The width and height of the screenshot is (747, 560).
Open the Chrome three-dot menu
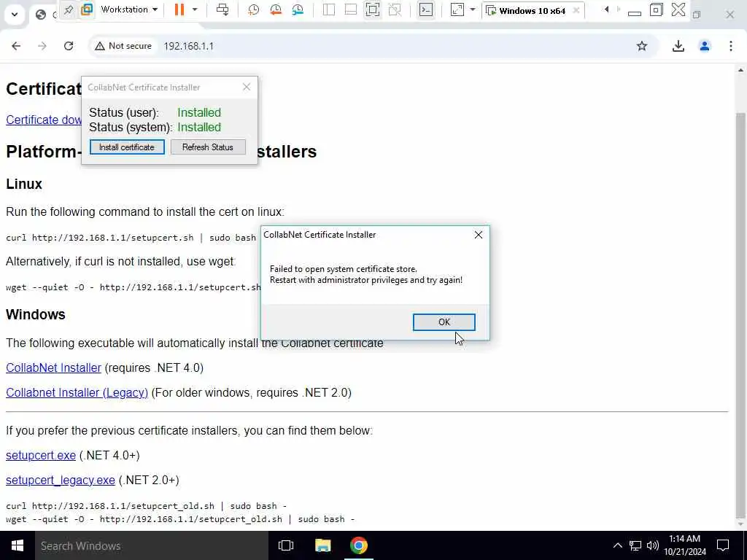pos(731,46)
